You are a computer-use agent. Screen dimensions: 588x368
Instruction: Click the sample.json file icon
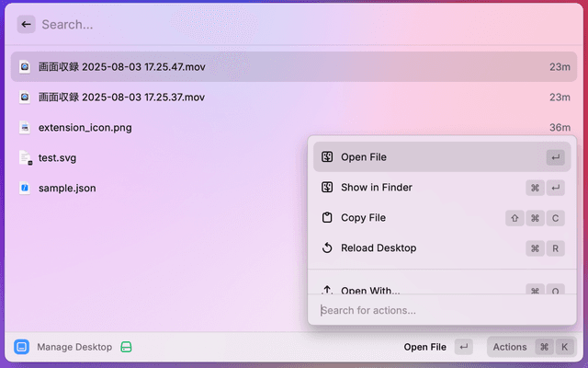coord(25,189)
